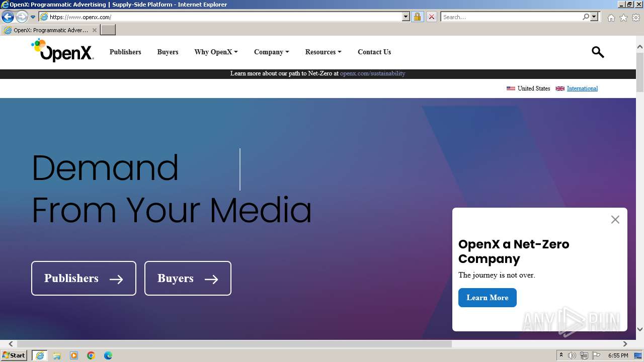Stop loading with the red X button
Screen dimensions: 644x362
(432, 17)
